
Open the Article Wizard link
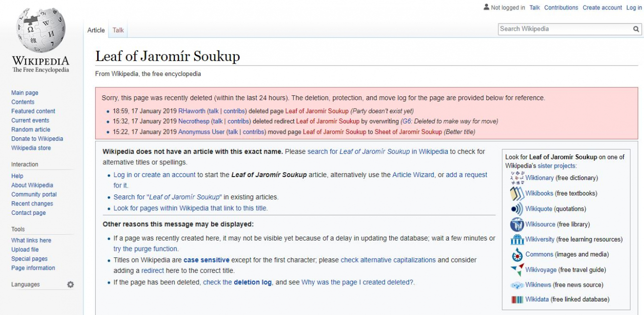[x=413, y=175]
